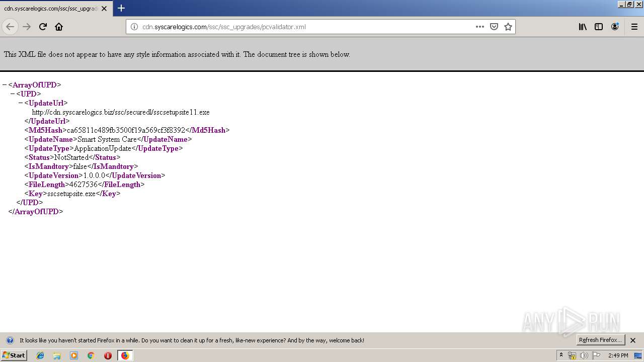This screenshot has height=362, width=644.
Task: Click the UpdateType value ApplicationUpdate
Action: click(103, 148)
